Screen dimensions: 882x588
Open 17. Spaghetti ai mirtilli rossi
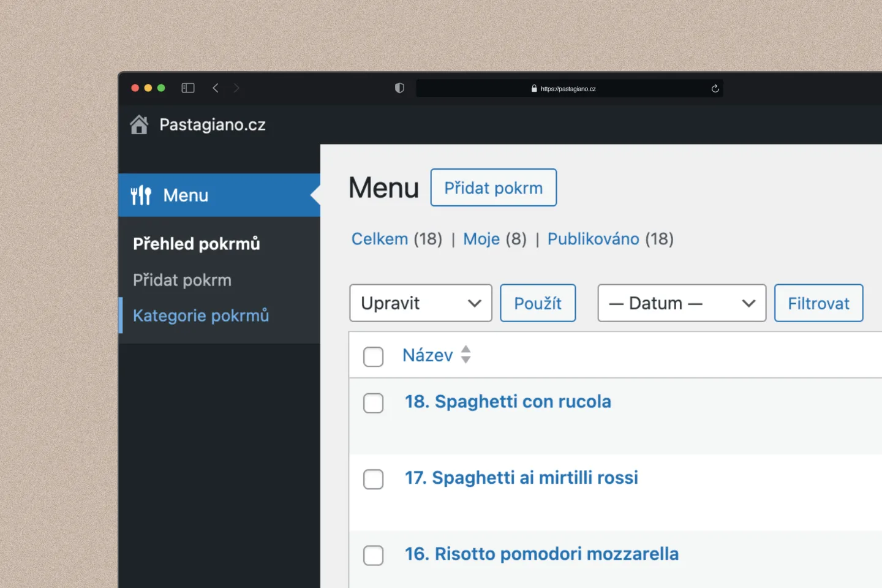(521, 478)
